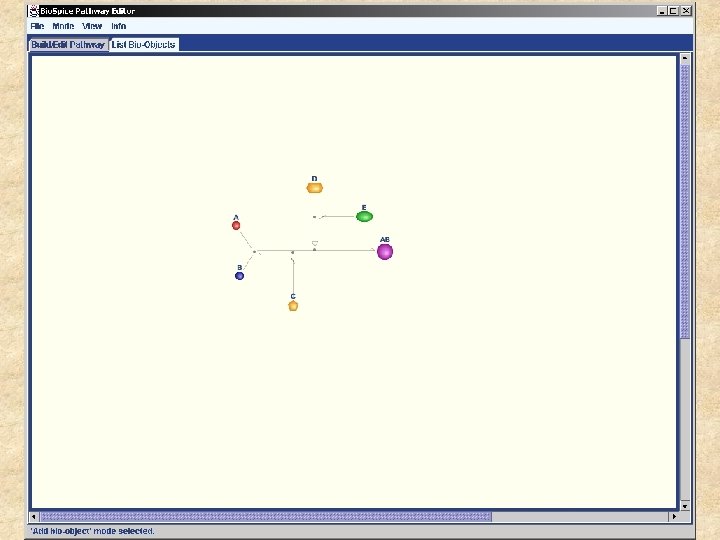Maximize the BioSpice Pathway Editor window

(x=673, y=11)
